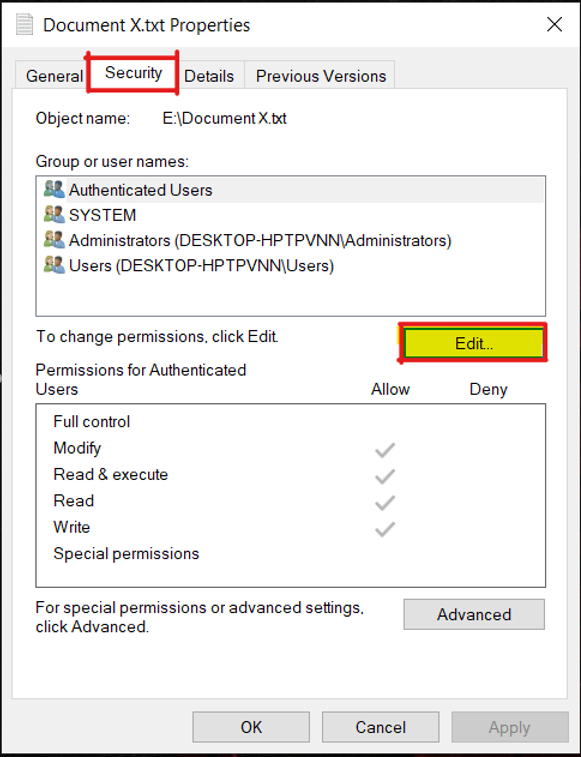Switch to the Details tab
This screenshot has width=581, height=757.
coord(209,76)
